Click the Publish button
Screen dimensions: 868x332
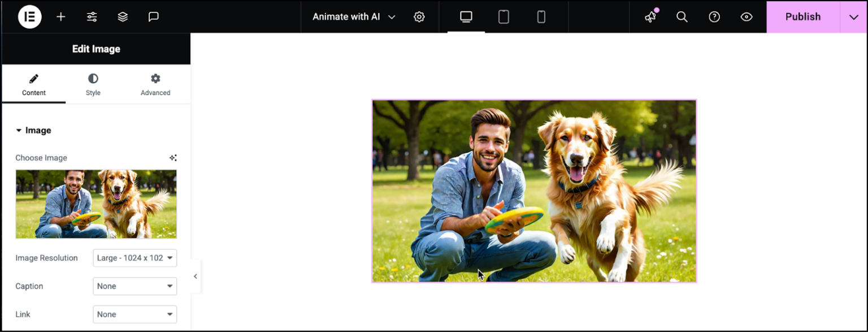coord(802,16)
